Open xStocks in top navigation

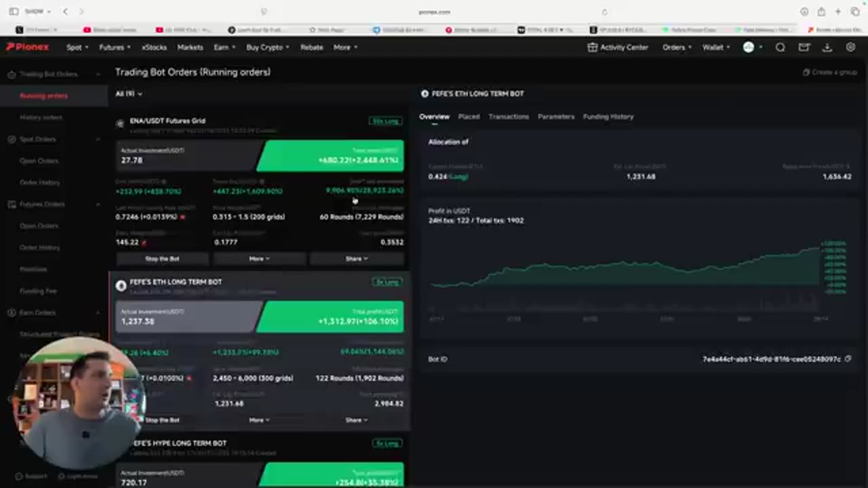pyautogui.click(x=154, y=47)
